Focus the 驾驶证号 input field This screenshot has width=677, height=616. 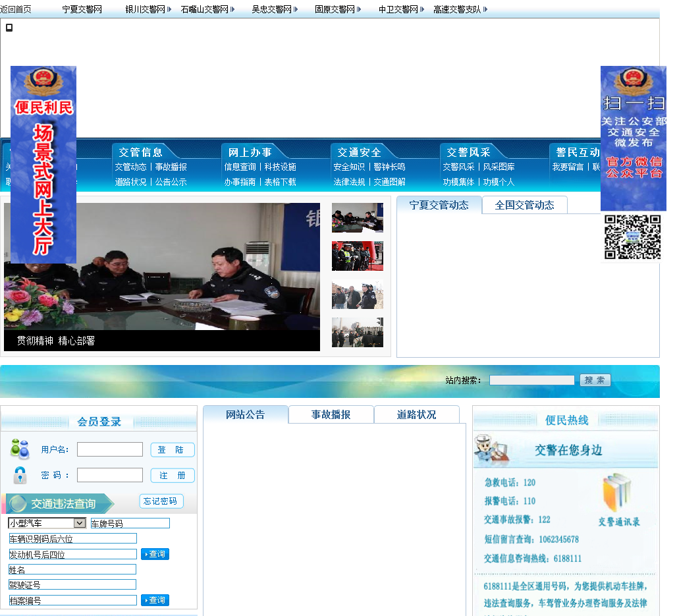coord(72,584)
